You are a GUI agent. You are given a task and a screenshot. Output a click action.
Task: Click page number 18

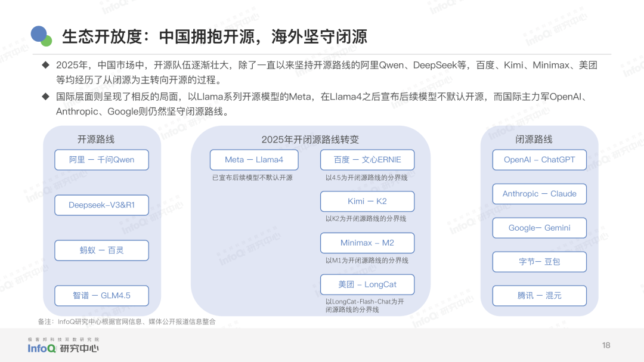point(606,345)
